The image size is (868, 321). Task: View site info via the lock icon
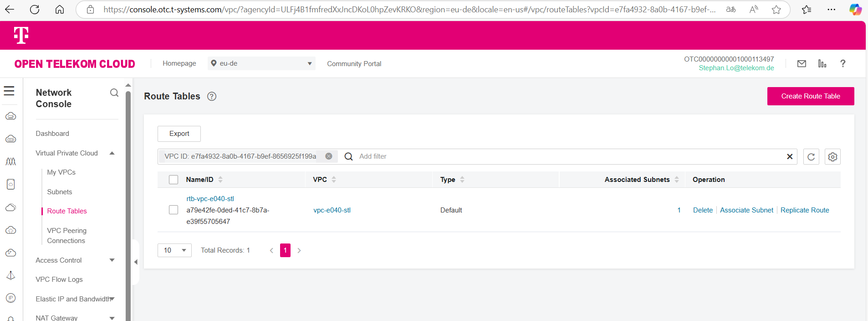pyautogui.click(x=90, y=9)
